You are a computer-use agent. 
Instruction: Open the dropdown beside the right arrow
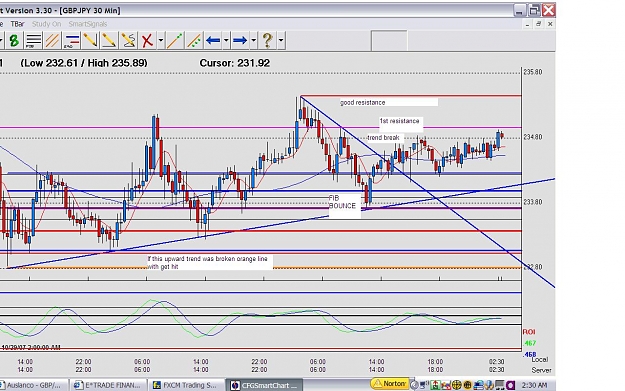point(253,40)
